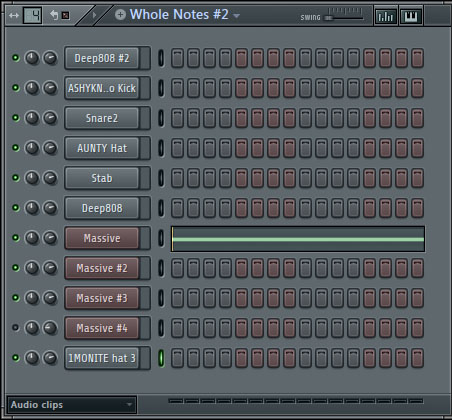Viewport: 452px width, 420px height.
Task: Click the horizontal arrows icon in header
Action: coord(14,15)
